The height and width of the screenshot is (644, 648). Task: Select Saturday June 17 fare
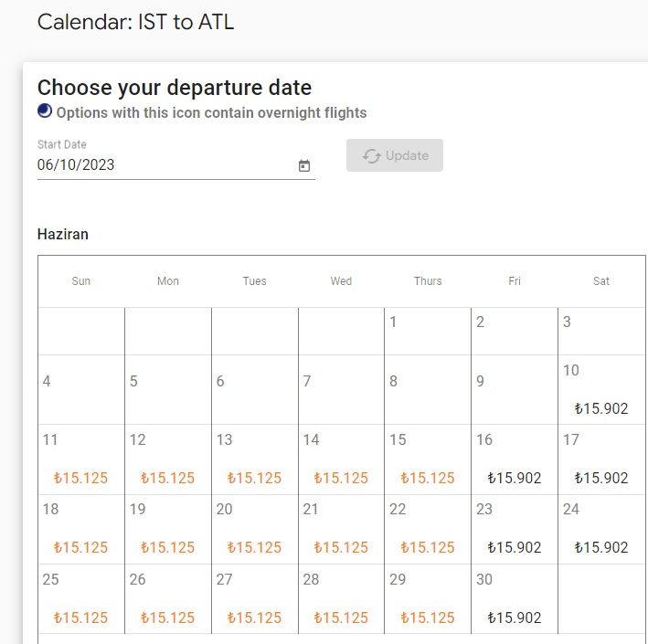coord(601,459)
